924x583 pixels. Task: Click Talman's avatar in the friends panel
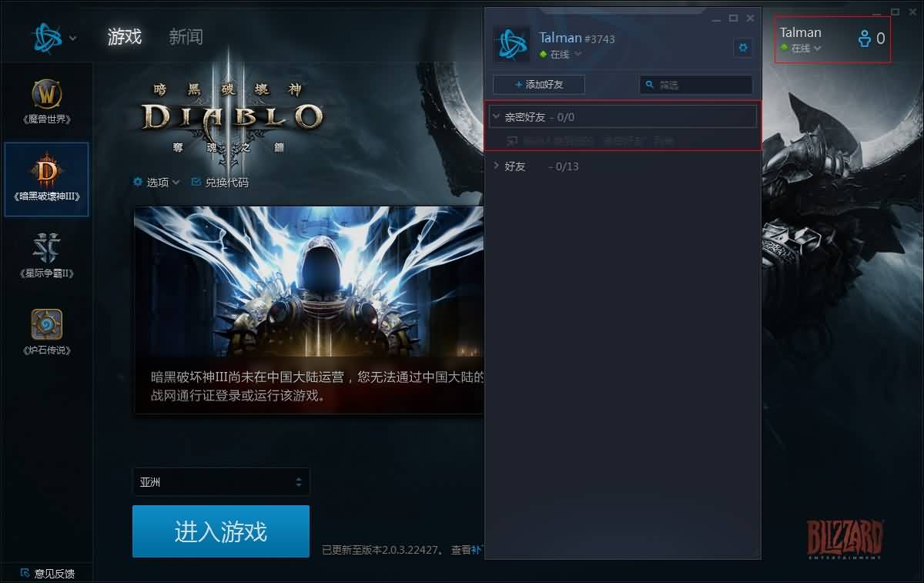coord(511,45)
